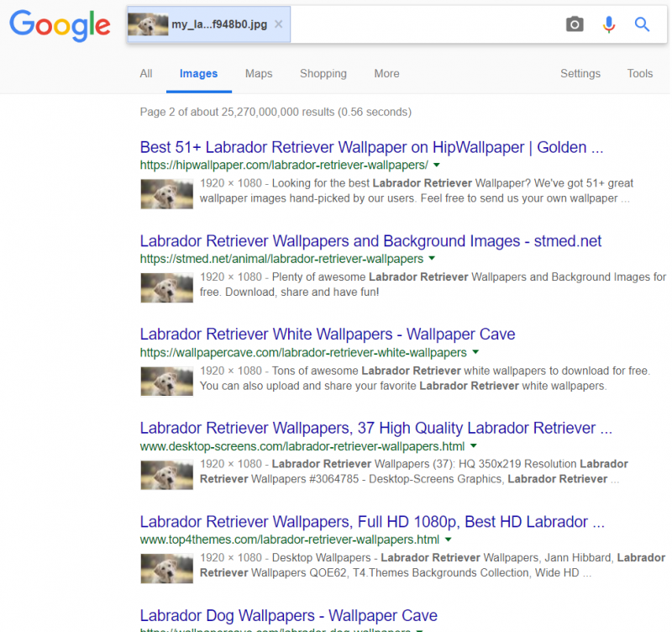The image size is (672, 632).
Task: Start voice search with microphone icon
Action: [608, 24]
